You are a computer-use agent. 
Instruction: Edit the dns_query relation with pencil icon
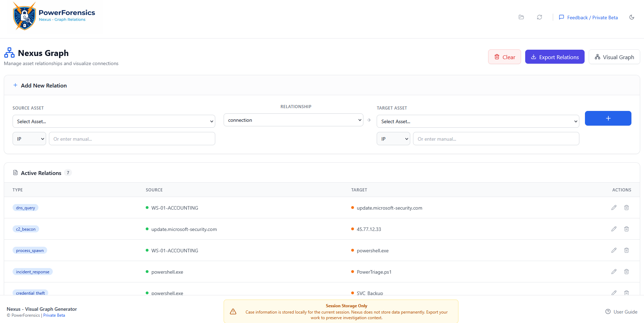click(x=614, y=208)
